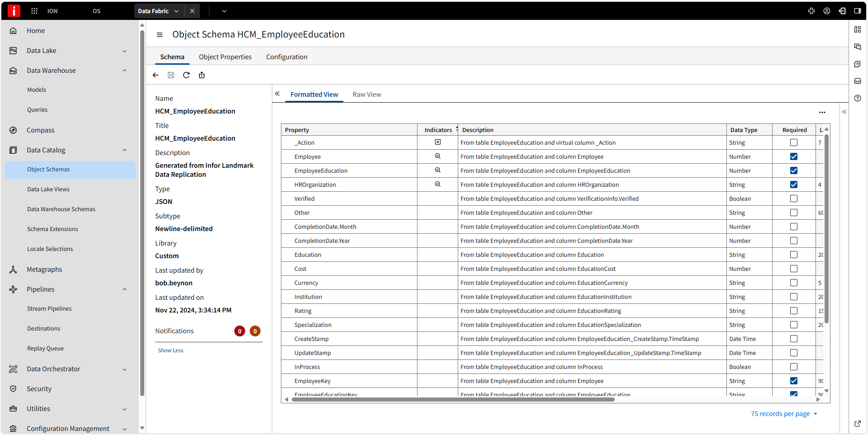Click the table vertical scrollbar
Viewport: 868px width, 435px height.
pos(826,228)
